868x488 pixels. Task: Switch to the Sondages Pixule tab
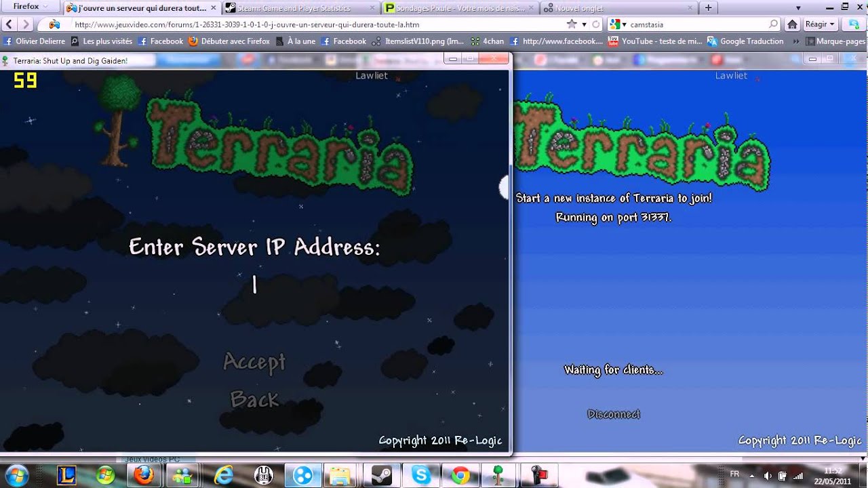pos(460,8)
